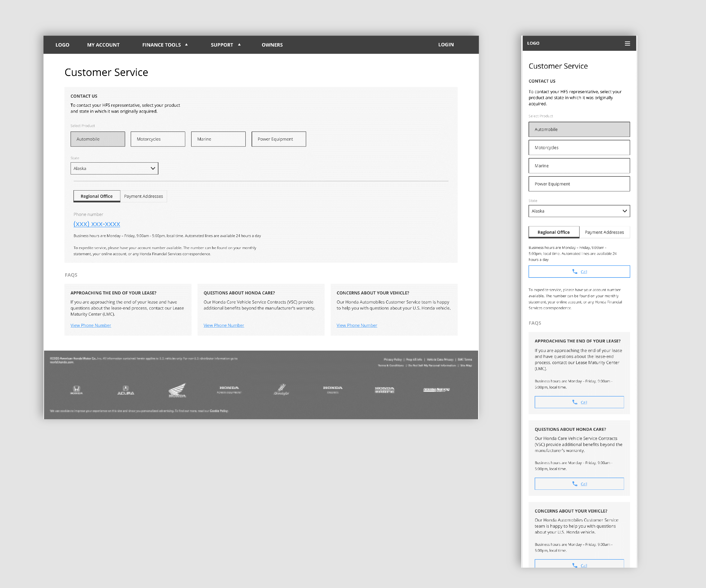
Task: Click the desktop 'Concerns about your vehicle?' title
Action: tap(373, 293)
